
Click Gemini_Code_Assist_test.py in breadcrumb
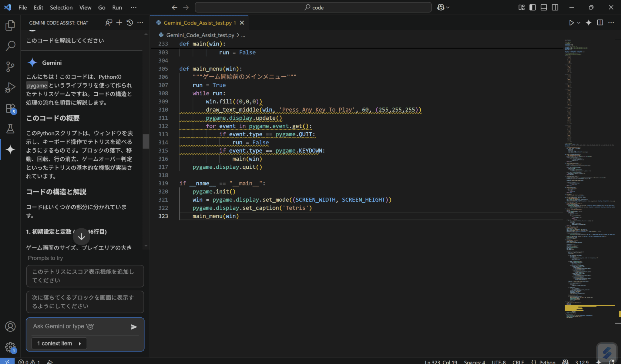tap(200, 35)
